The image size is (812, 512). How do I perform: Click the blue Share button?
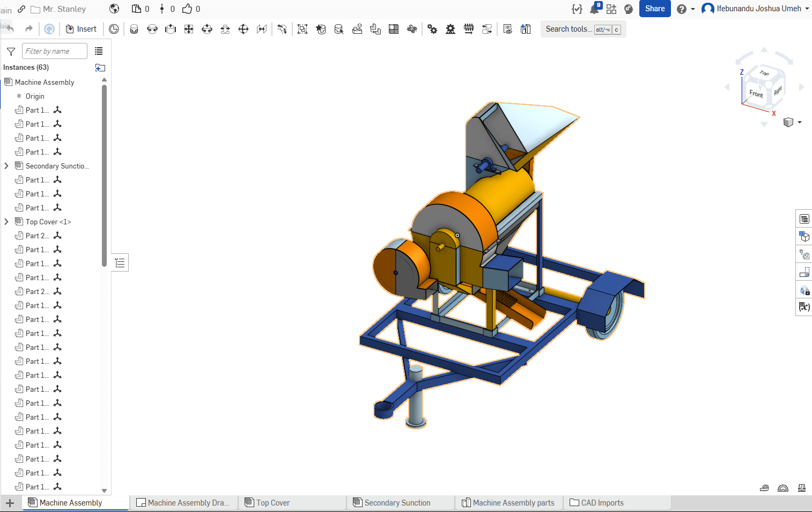point(654,9)
